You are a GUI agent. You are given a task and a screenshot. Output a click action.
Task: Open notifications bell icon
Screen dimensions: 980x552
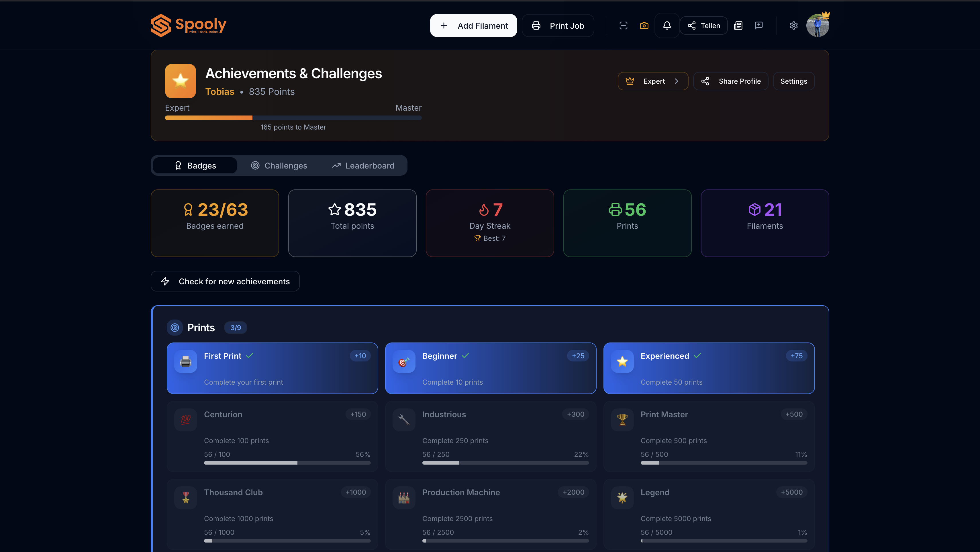(x=667, y=26)
